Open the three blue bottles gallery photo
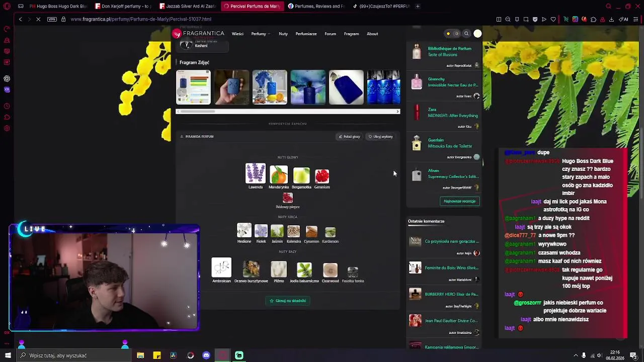The width and height of the screenshot is (644, 362). [384, 87]
